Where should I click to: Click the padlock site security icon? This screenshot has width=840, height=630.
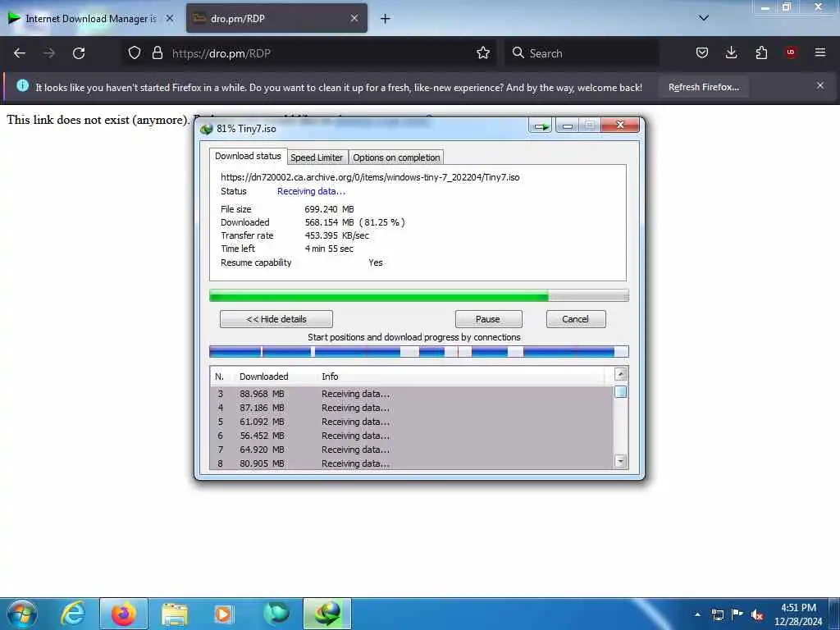(x=157, y=52)
